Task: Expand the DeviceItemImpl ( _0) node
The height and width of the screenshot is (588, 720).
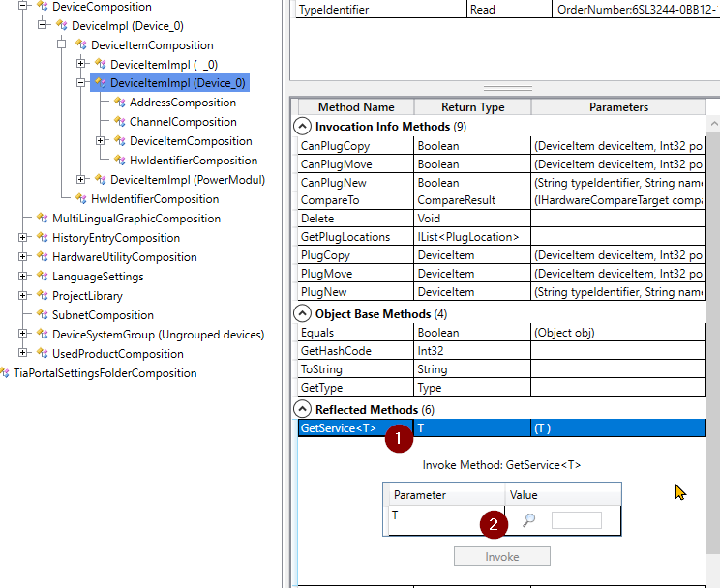Action: pos(81,63)
